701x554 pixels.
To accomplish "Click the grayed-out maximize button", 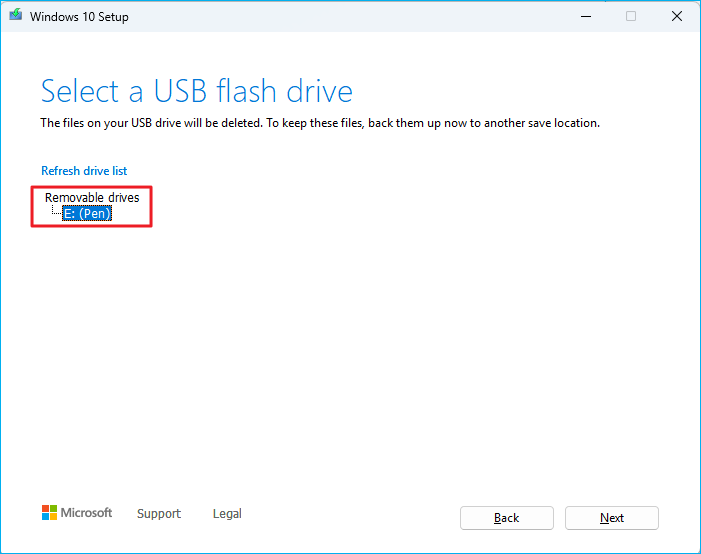I will (631, 16).
